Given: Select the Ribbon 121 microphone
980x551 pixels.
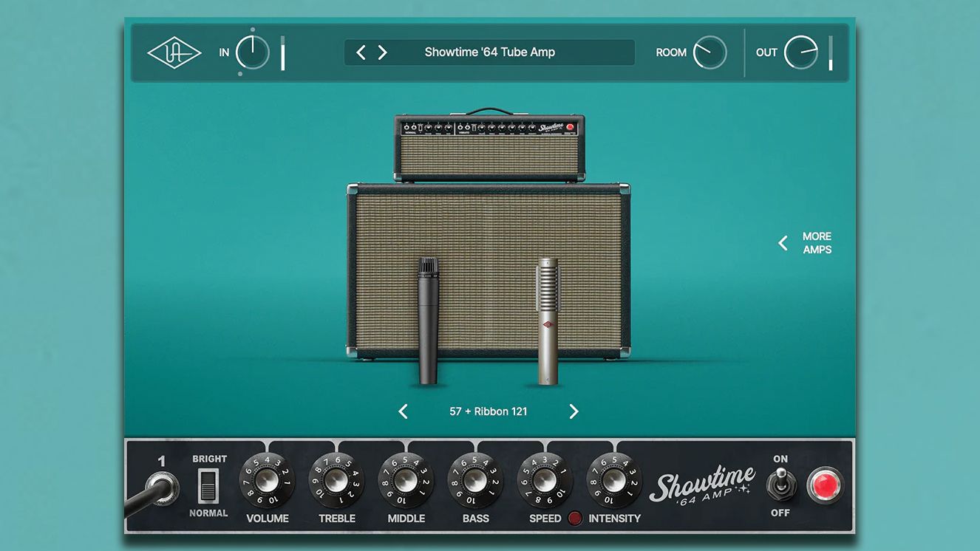Looking at the screenshot, I should pos(548,321).
